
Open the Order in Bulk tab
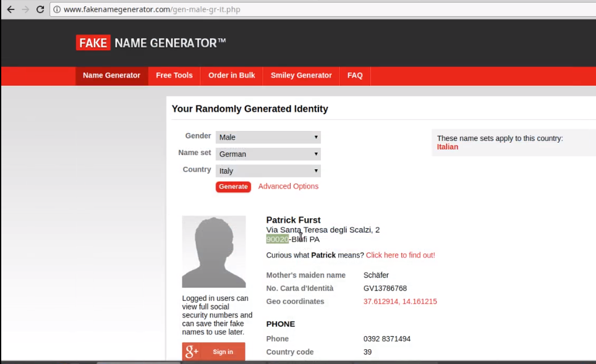point(231,75)
